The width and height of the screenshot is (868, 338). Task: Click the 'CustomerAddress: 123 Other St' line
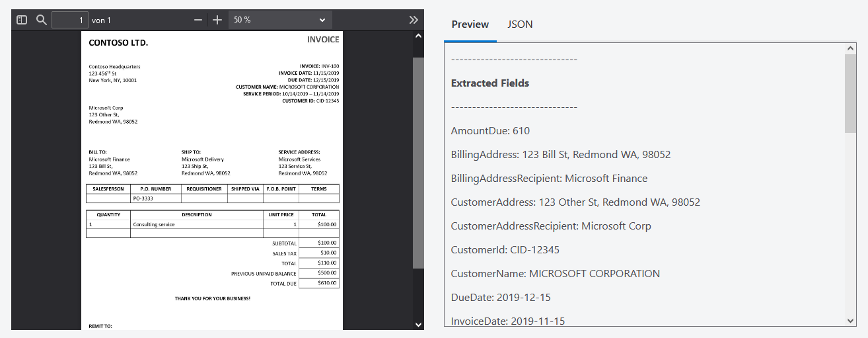pyautogui.click(x=575, y=202)
